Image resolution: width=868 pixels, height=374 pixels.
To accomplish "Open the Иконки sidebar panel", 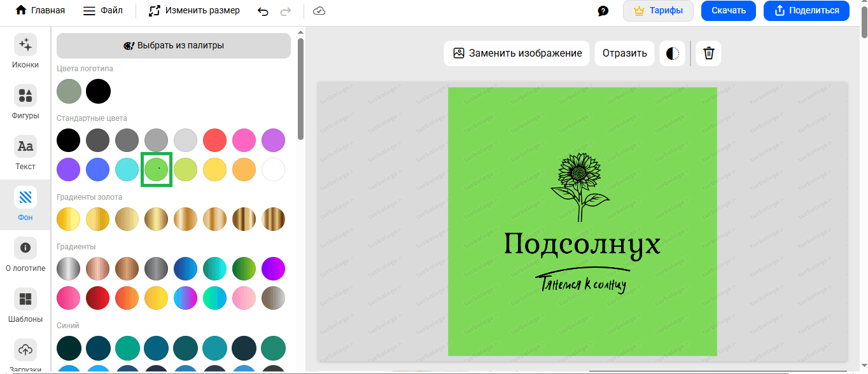I will tap(25, 52).
